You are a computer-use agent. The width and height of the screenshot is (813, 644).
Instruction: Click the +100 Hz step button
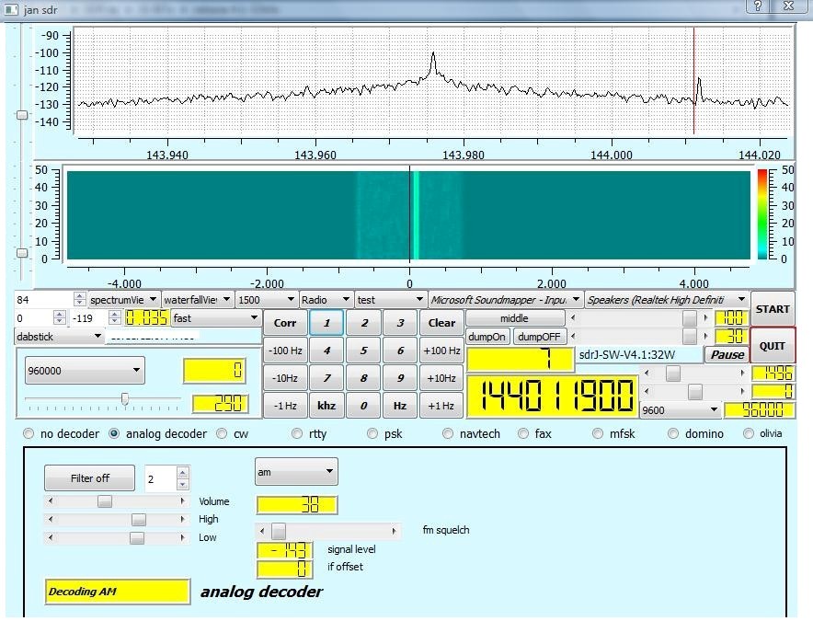[x=441, y=351]
